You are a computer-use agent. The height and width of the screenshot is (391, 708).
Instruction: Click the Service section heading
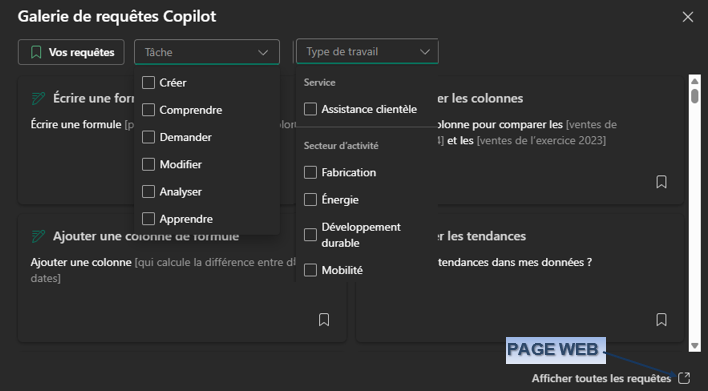coord(320,83)
